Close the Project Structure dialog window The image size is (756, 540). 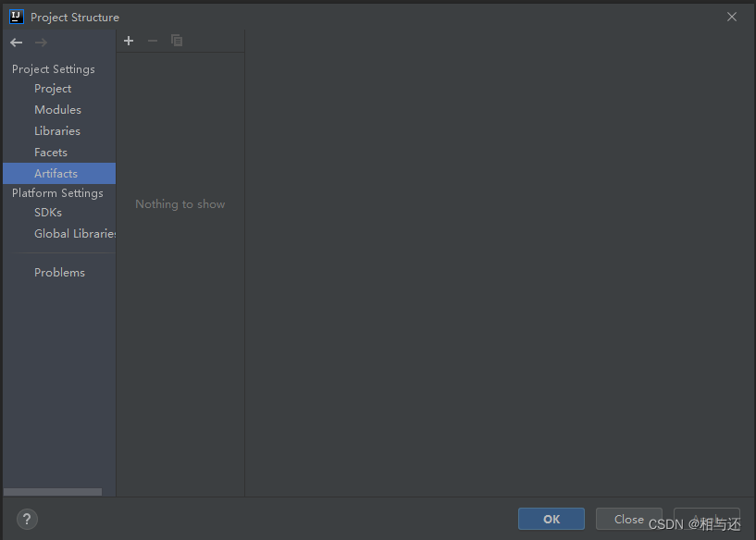(x=731, y=17)
